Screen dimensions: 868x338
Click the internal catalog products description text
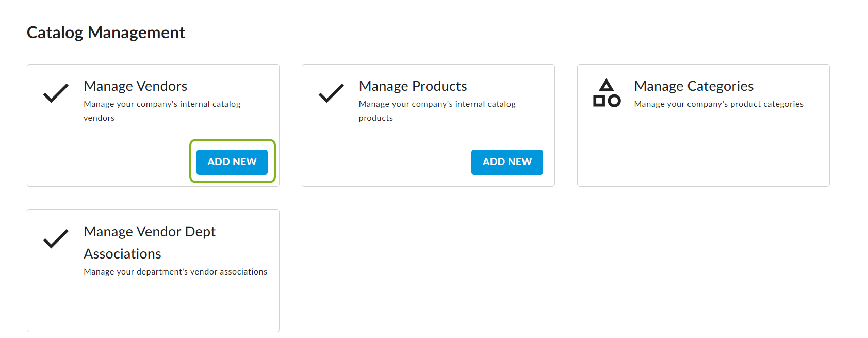click(437, 111)
